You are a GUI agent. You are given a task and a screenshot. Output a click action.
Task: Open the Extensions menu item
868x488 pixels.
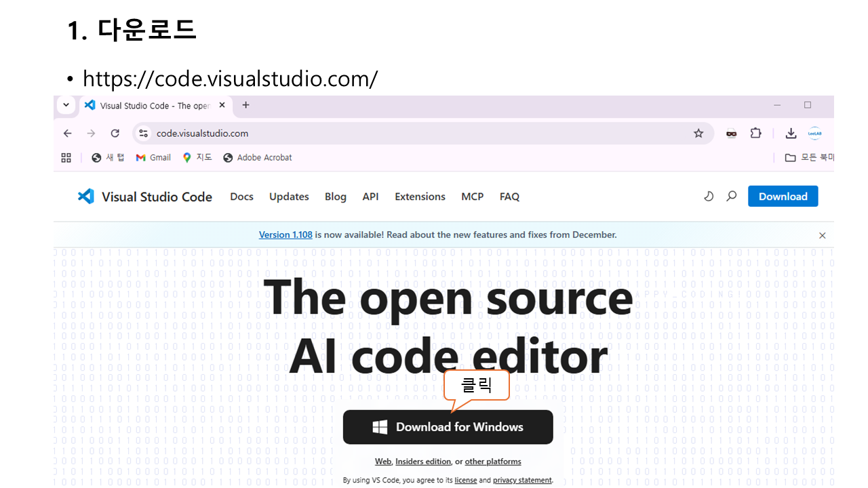(420, 197)
